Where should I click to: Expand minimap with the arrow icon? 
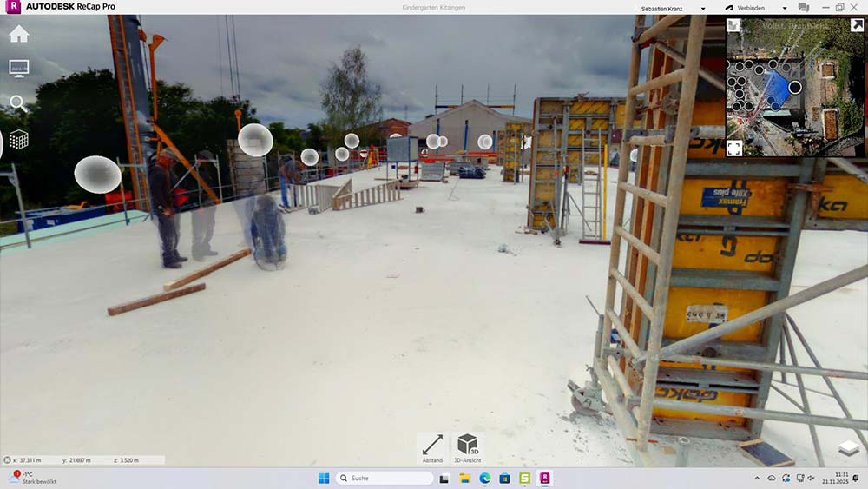(857, 26)
